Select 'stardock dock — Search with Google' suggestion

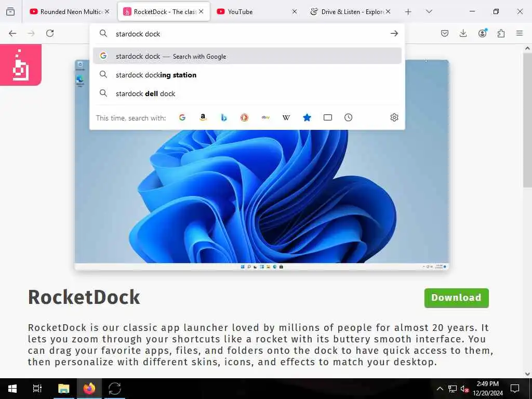click(247, 56)
